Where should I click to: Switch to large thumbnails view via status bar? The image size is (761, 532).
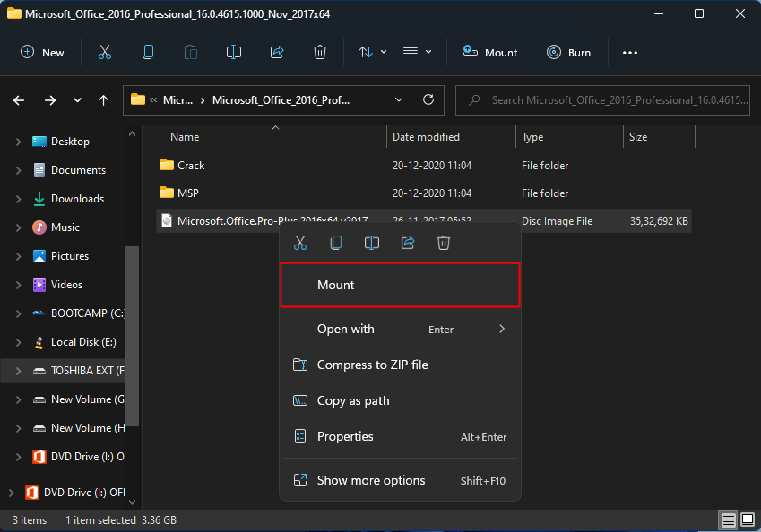[x=746, y=519]
